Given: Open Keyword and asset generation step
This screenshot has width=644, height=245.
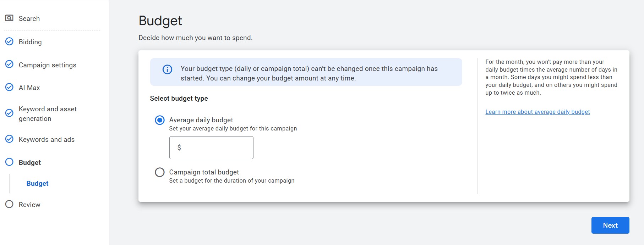Looking at the screenshot, I should click(48, 114).
